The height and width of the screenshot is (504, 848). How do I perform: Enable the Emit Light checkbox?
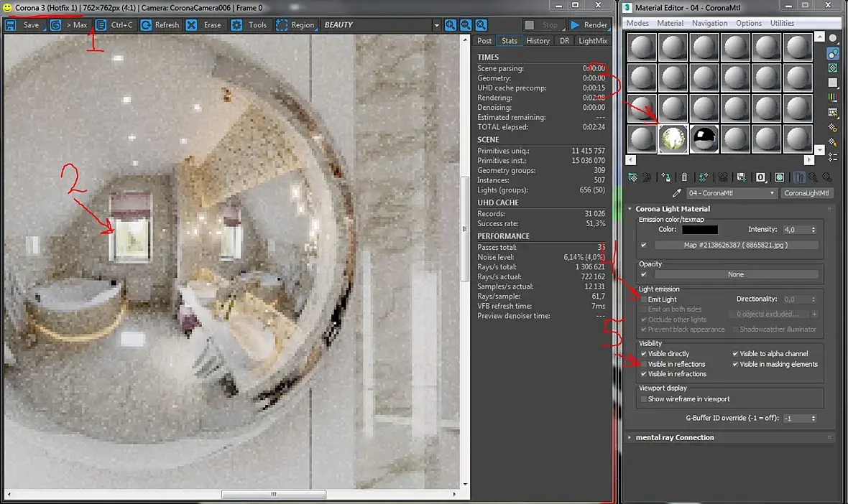point(643,299)
